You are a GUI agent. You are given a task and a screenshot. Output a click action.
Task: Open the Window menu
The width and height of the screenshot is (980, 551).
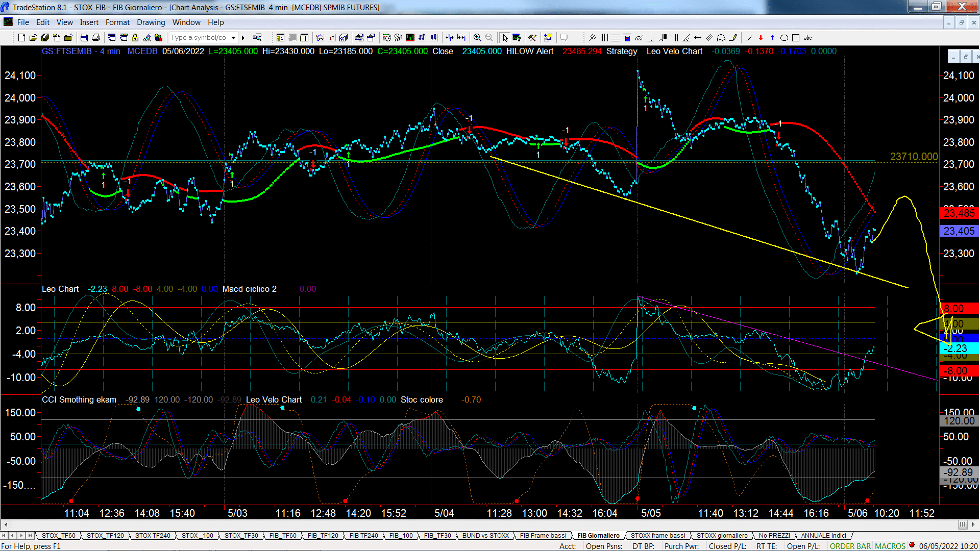(x=186, y=22)
